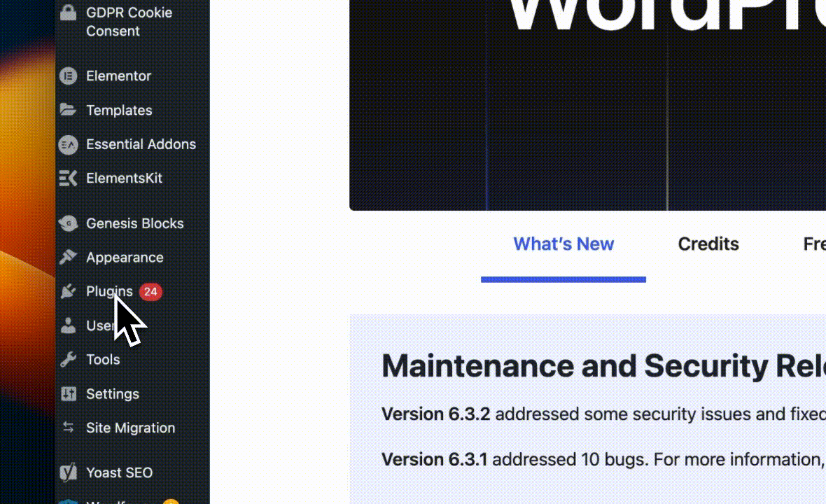Open the ElementsKit menu
826x504 pixels.
pyautogui.click(x=125, y=178)
